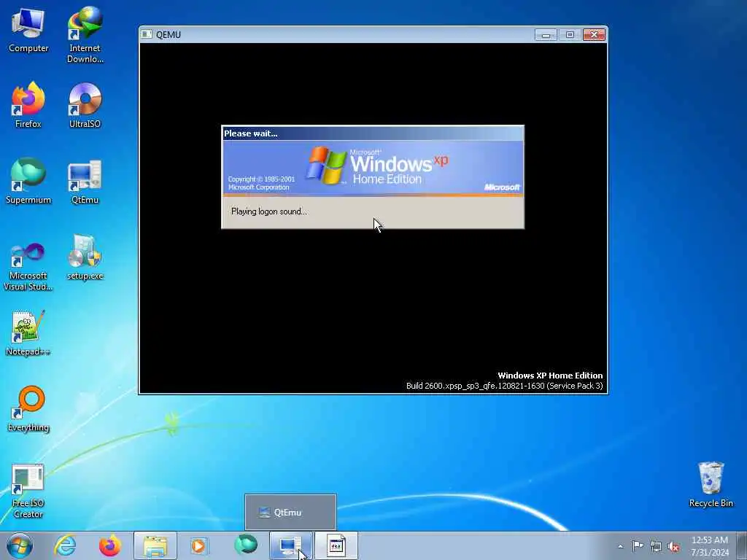Open the Windows Start menu orb
This screenshot has width=747, height=560.
pos(20,545)
